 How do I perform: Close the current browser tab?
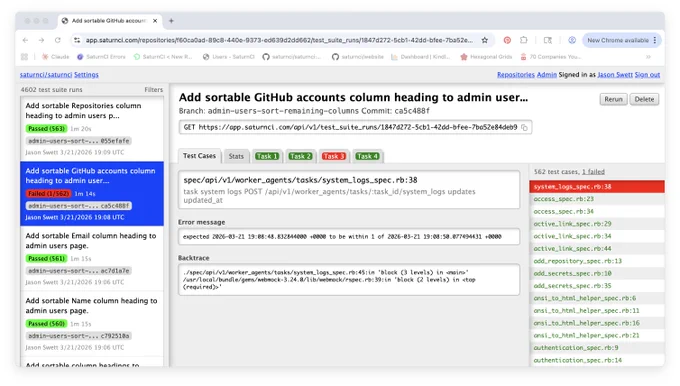click(155, 21)
